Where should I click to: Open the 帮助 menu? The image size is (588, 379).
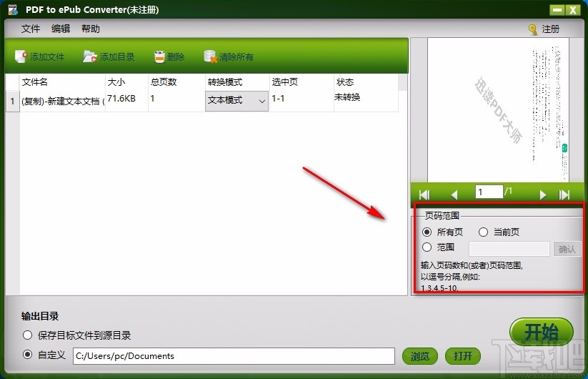click(91, 29)
